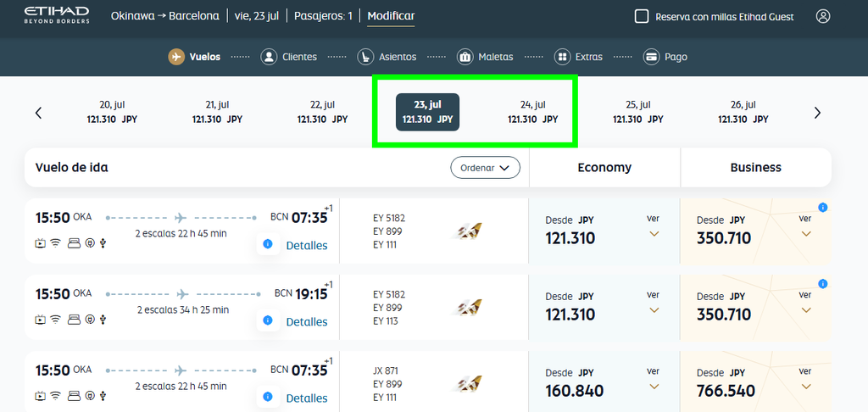Click the Clientes person step icon
The image size is (868, 412).
(269, 57)
